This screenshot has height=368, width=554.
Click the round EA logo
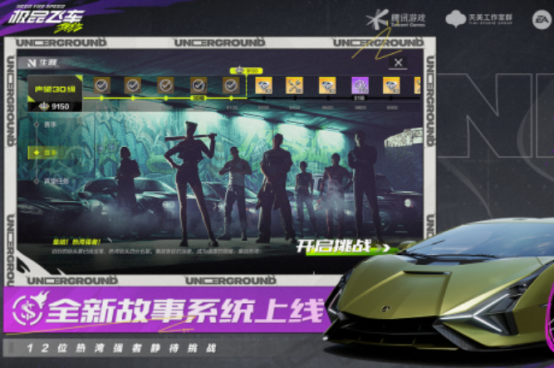click(x=541, y=20)
